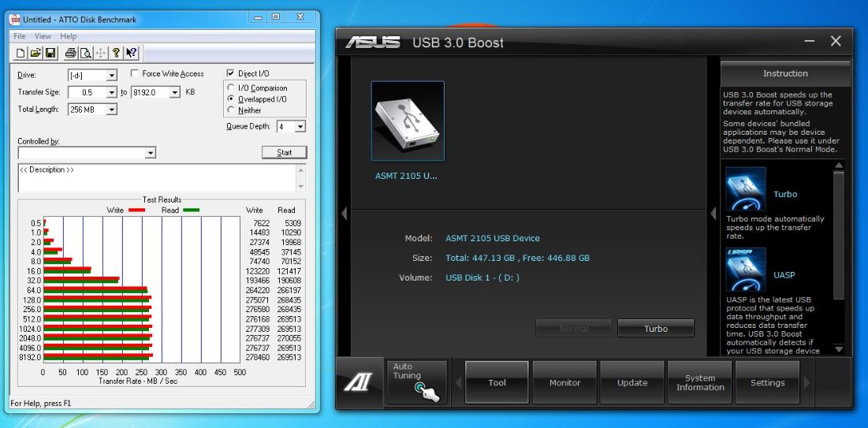868x428 pixels.
Task: Select the I/O Comparison radio button
Action: (x=230, y=88)
